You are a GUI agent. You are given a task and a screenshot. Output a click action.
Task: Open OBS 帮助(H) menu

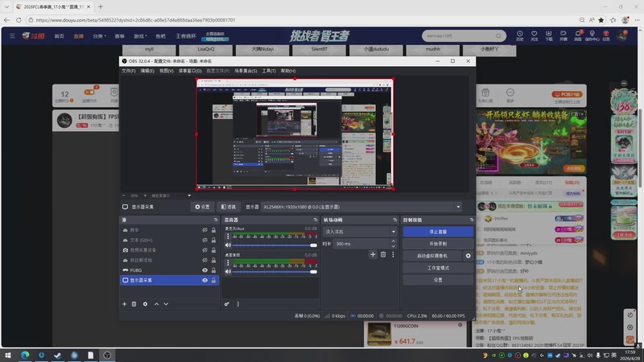288,71
